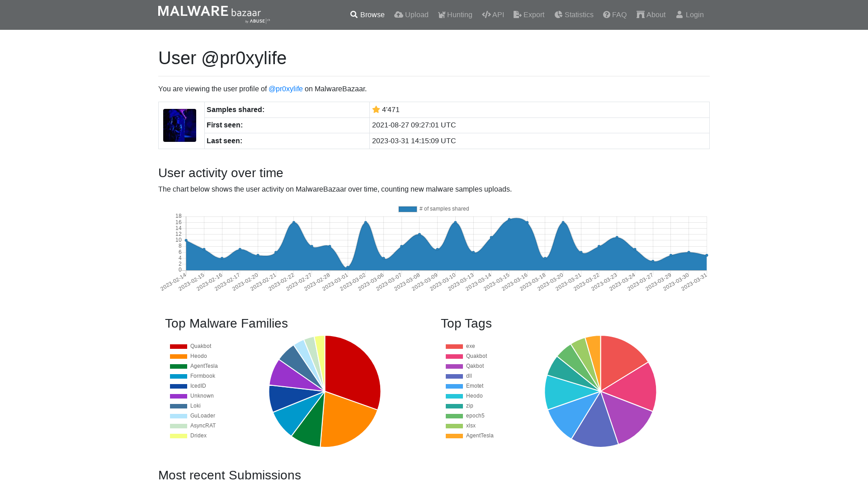Click the 'Most recent Submissions' heading
Screen dimensions: 868x488
click(230, 475)
